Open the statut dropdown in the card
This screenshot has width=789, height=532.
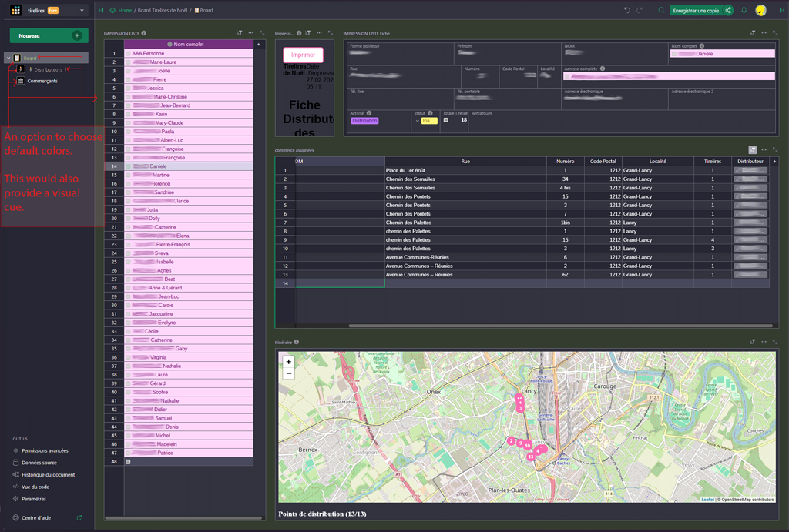click(418, 121)
